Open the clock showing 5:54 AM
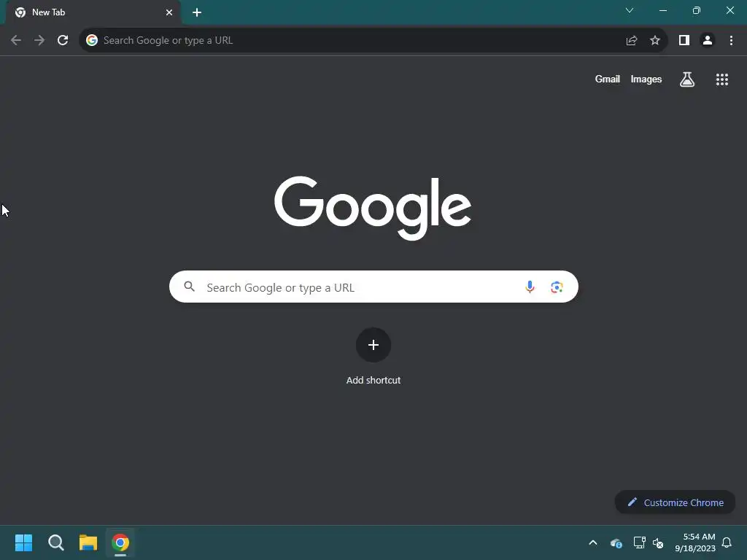The width and height of the screenshot is (747, 560). point(695,542)
